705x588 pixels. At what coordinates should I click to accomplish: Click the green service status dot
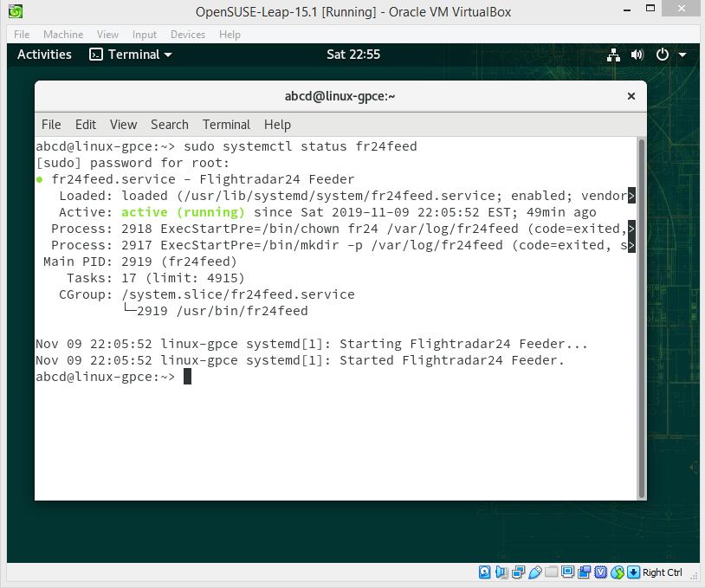click(40, 180)
